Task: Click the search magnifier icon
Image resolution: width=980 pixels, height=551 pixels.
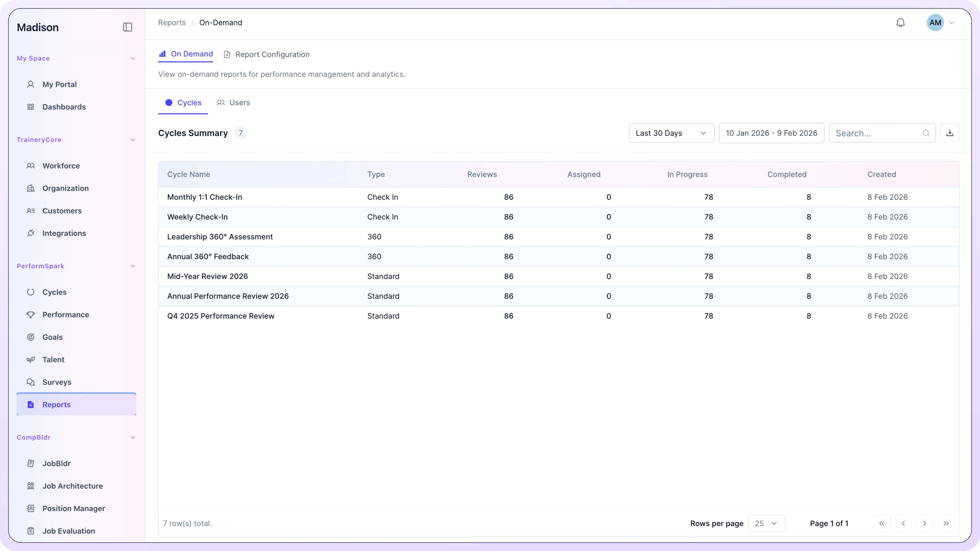Action: (x=926, y=133)
